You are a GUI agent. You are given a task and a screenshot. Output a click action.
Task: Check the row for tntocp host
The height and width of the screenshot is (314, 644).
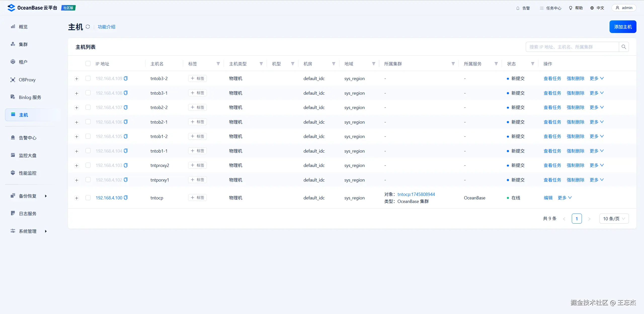pos(88,198)
